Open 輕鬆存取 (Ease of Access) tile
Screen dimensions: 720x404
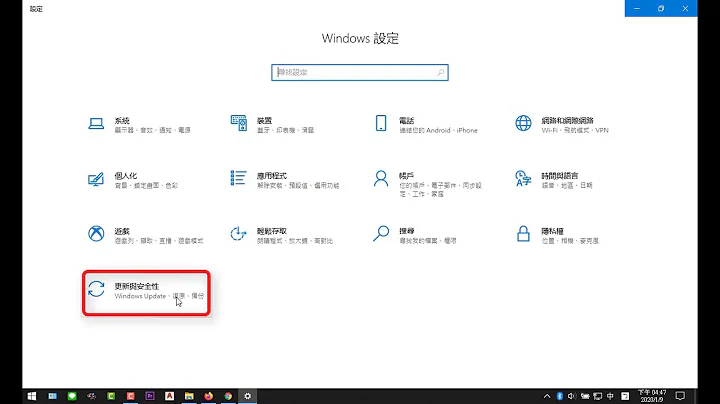(282, 235)
